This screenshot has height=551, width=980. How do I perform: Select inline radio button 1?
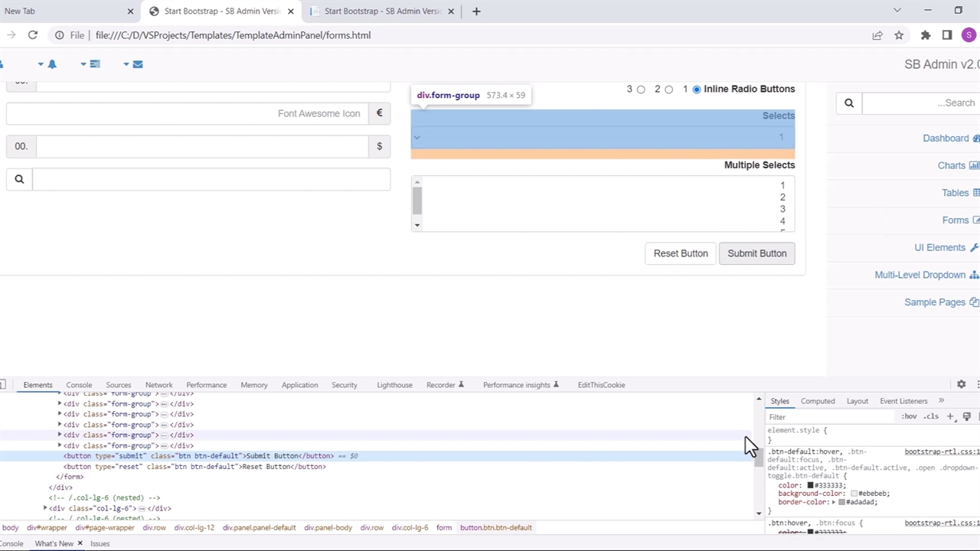[x=696, y=90]
